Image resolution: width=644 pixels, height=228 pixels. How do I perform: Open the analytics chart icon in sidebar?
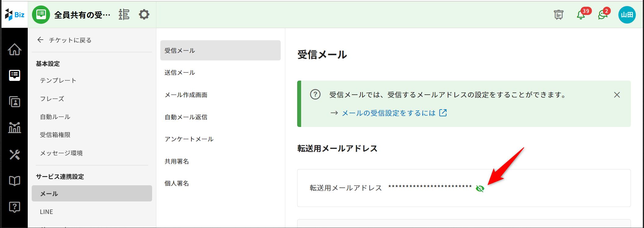click(x=14, y=128)
